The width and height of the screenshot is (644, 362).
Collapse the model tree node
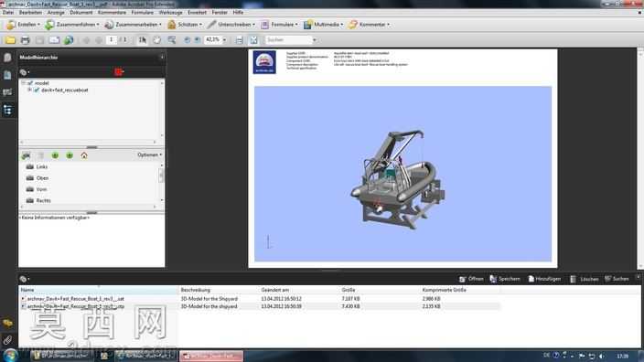pos(24,83)
